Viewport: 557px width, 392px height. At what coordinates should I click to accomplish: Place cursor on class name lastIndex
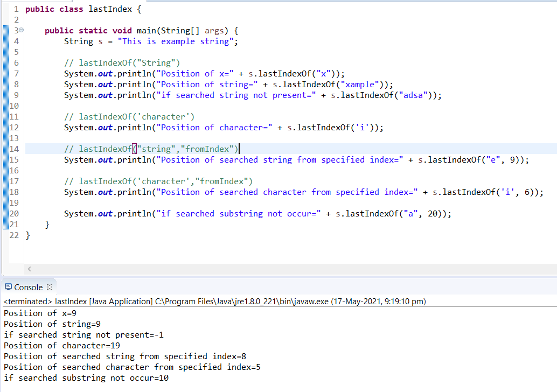click(110, 9)
